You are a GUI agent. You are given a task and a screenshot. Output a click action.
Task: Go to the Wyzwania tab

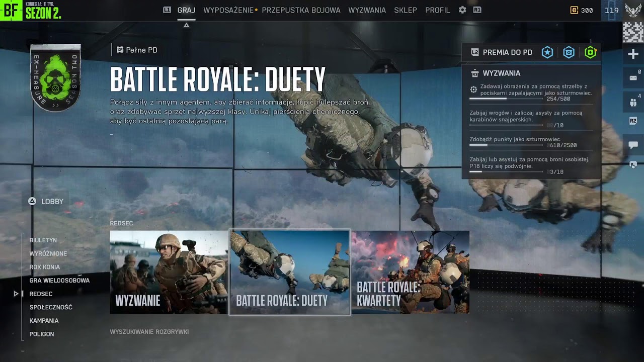(x=367, y=10)
